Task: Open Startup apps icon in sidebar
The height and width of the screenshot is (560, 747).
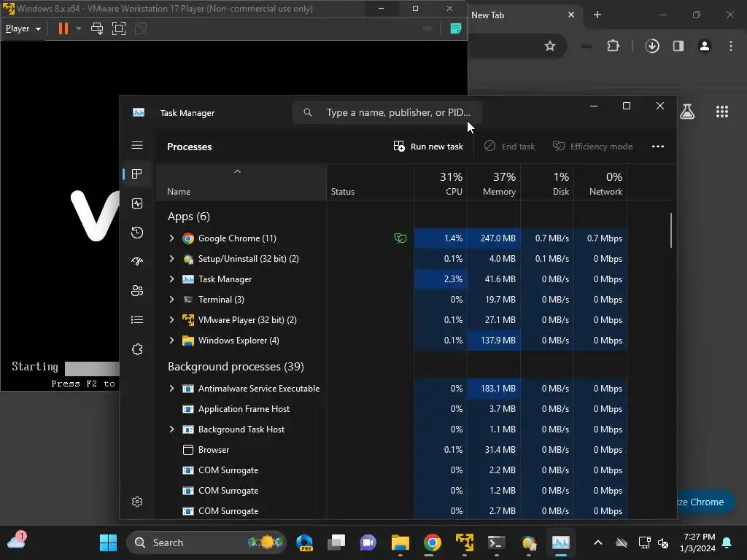Action: 137,261
